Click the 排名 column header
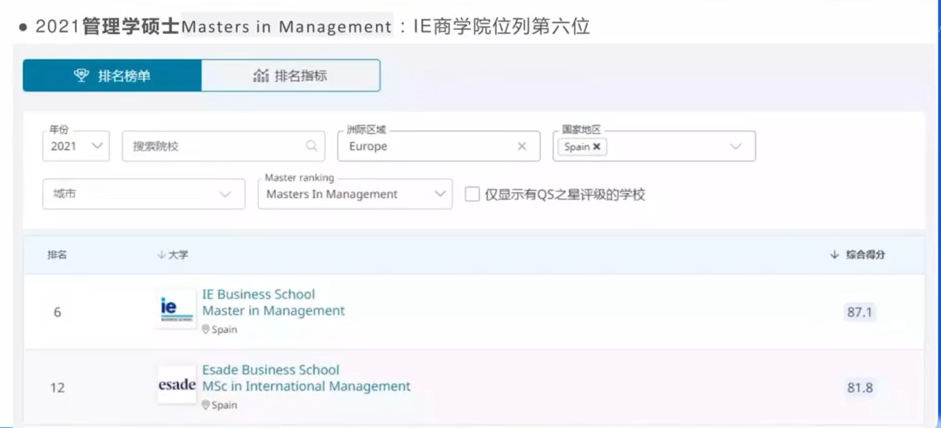This screenshot has height=428, width=941. click(x=57, y=255)
